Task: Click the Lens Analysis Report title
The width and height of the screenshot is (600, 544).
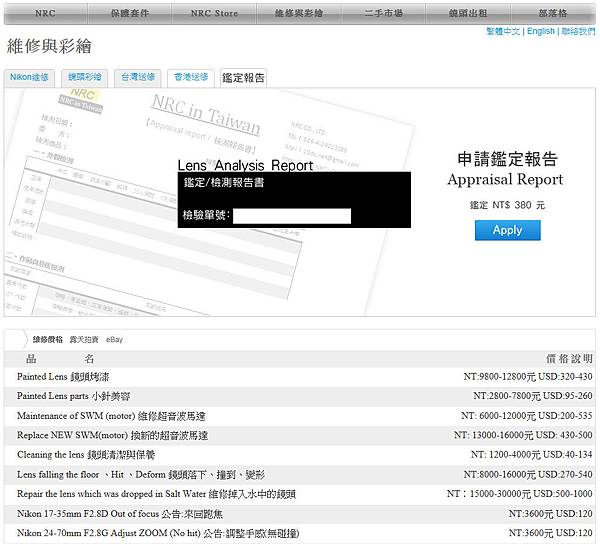Action: pyautogui.click(x=245, y=166)
